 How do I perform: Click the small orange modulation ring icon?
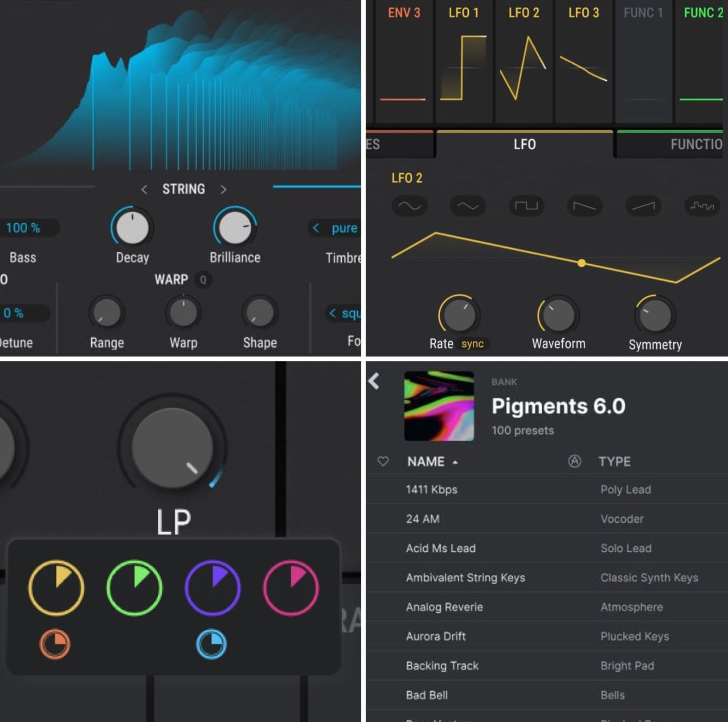pos(55,644)
